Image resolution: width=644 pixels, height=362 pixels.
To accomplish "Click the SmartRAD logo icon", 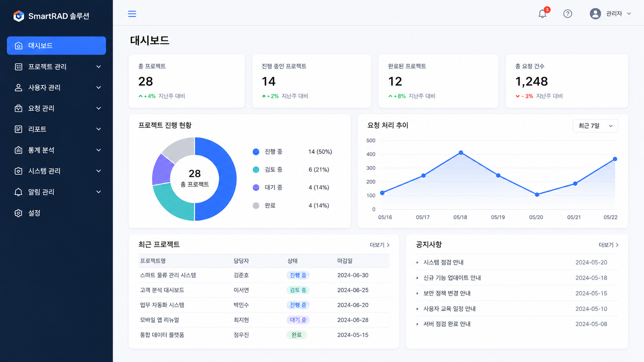I will pyautogui.click(x=18, y=16).
